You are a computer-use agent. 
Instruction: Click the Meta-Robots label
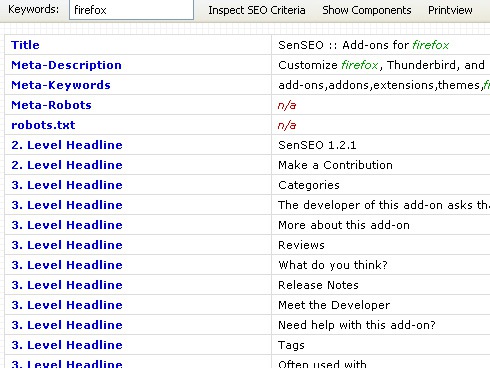coord(51,105)
